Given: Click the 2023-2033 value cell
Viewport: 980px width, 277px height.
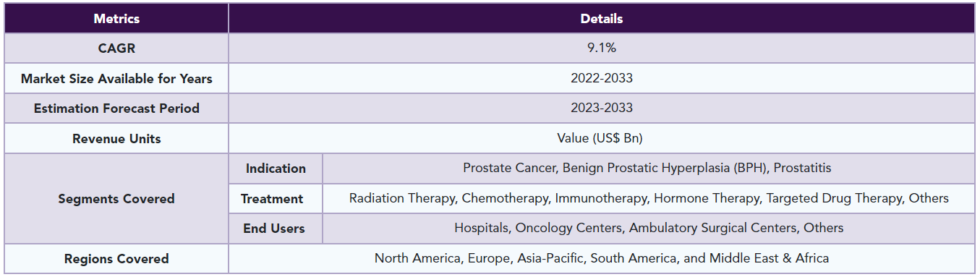Looking at the screenshot, I should pos(602,108).
